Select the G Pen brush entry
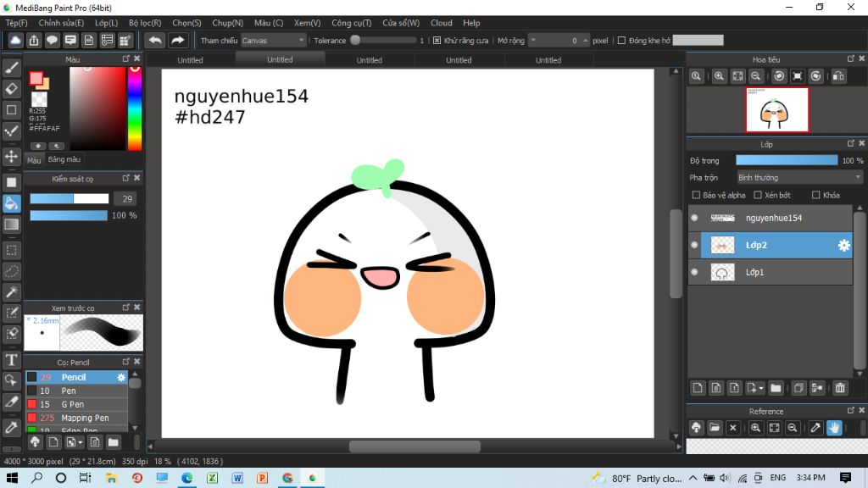 tap(72, 404)
